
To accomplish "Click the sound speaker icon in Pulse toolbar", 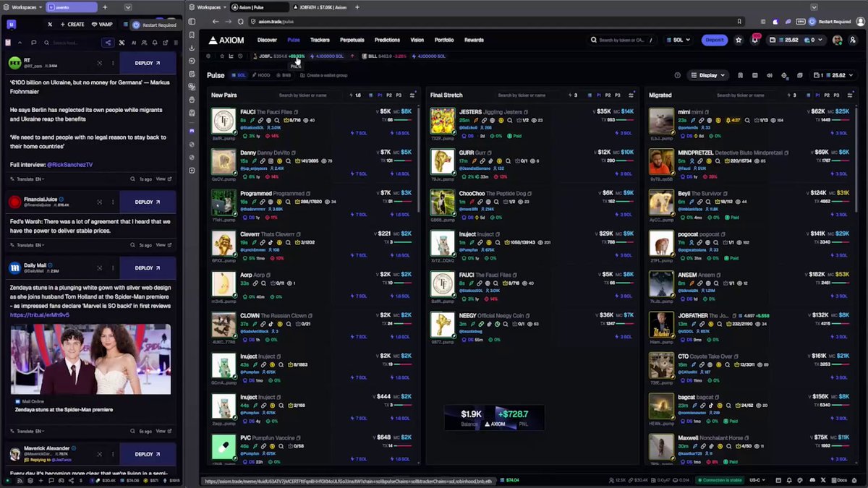I will pos(769,75).
